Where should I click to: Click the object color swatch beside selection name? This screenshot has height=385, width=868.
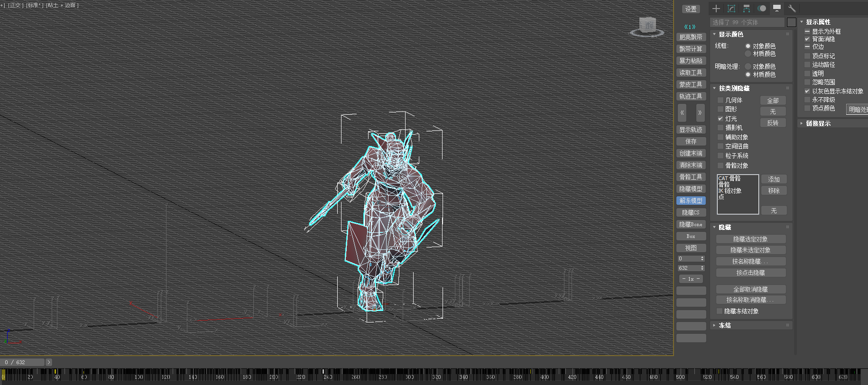point(791,22)
